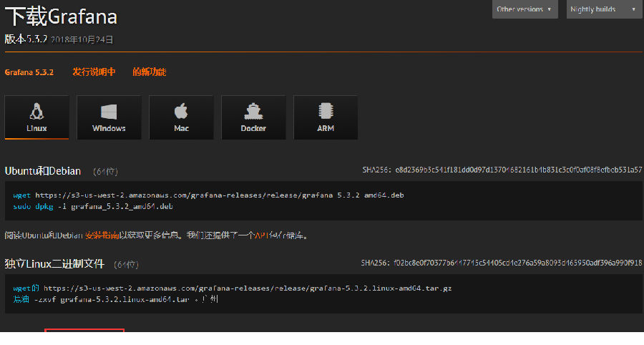Click the 版本5.3.2 version text

coord(26,39)
